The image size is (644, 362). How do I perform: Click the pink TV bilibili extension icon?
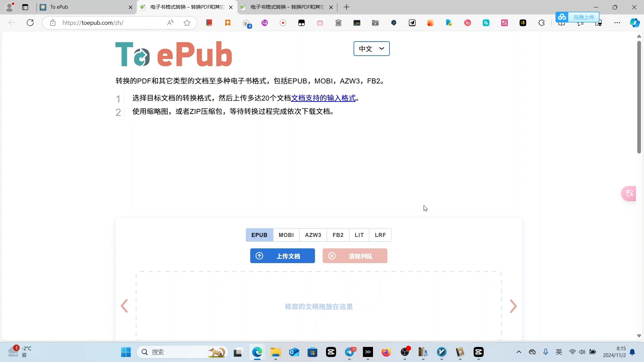320,22
